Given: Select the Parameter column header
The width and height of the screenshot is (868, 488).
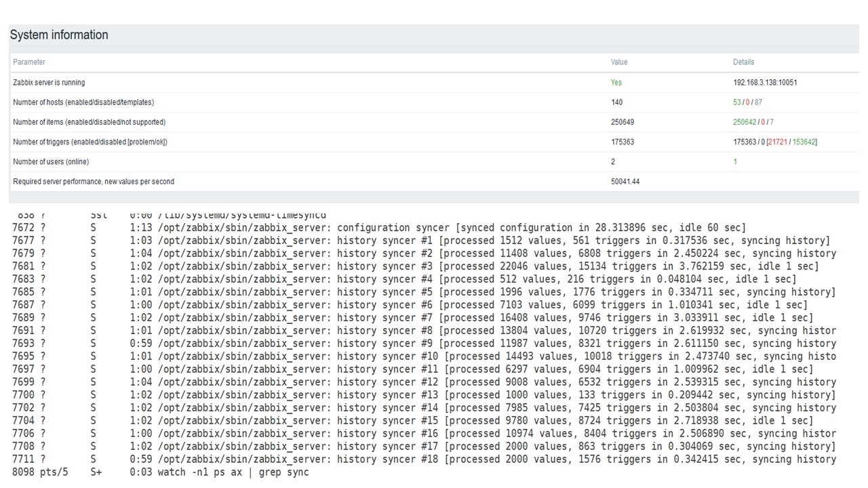Looking at the screenshot, I should pyautogui.click(x=29, y=62).
